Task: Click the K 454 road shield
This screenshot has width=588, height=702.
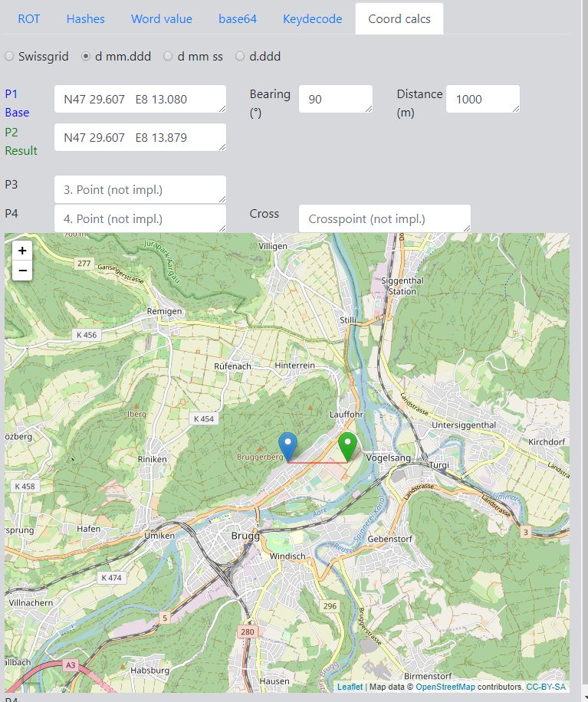Action: (x=204, y=418)
